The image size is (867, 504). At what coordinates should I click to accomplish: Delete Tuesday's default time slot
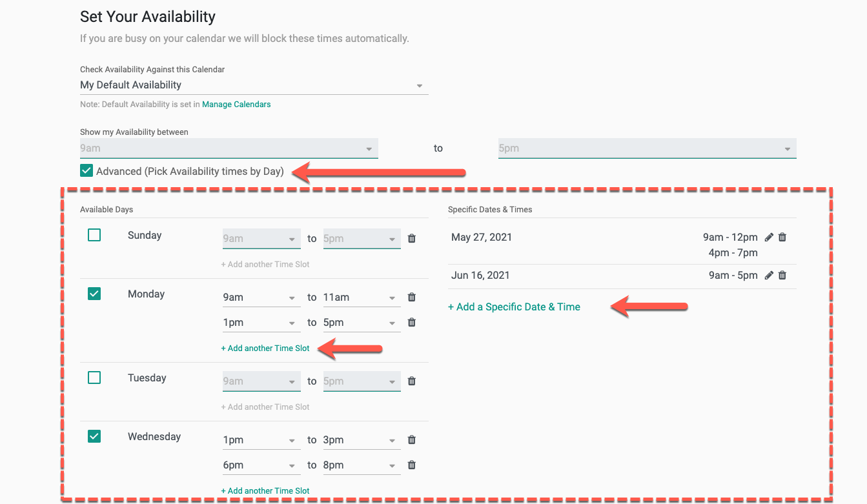411,381
